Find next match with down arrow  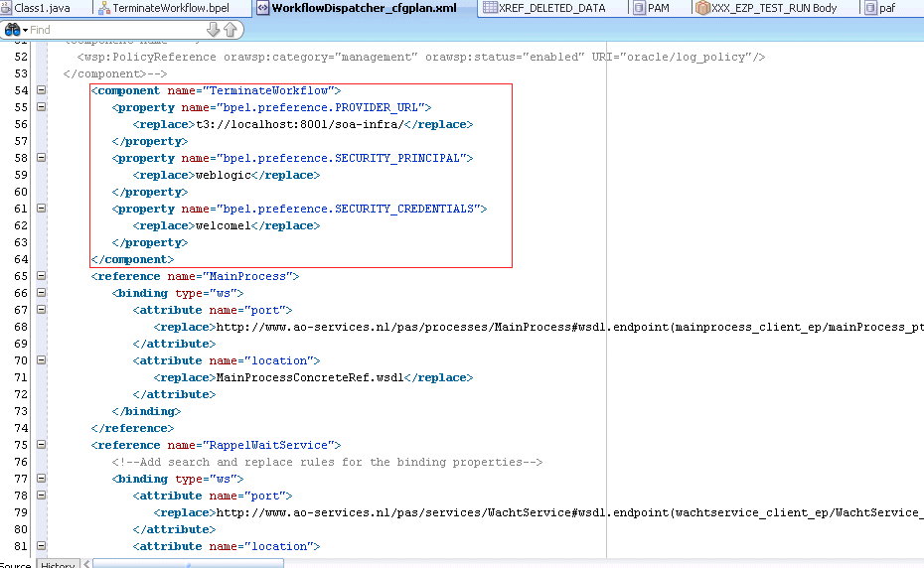point(213,30)
